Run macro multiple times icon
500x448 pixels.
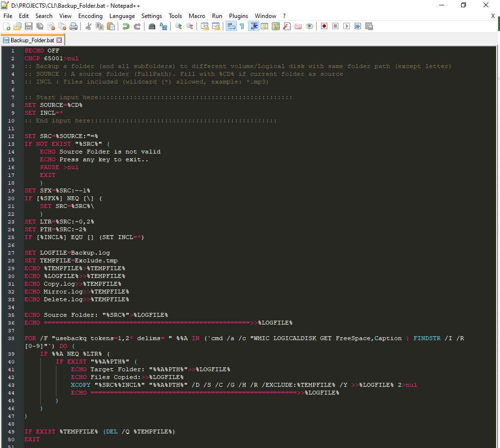click(358, 26)
